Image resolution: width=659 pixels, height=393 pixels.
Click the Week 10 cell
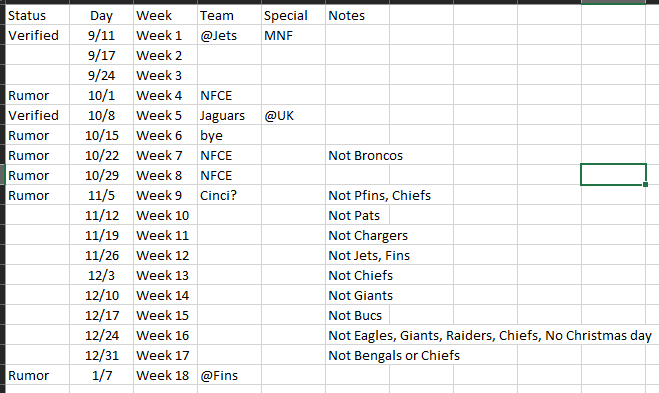tap(166, 215)
